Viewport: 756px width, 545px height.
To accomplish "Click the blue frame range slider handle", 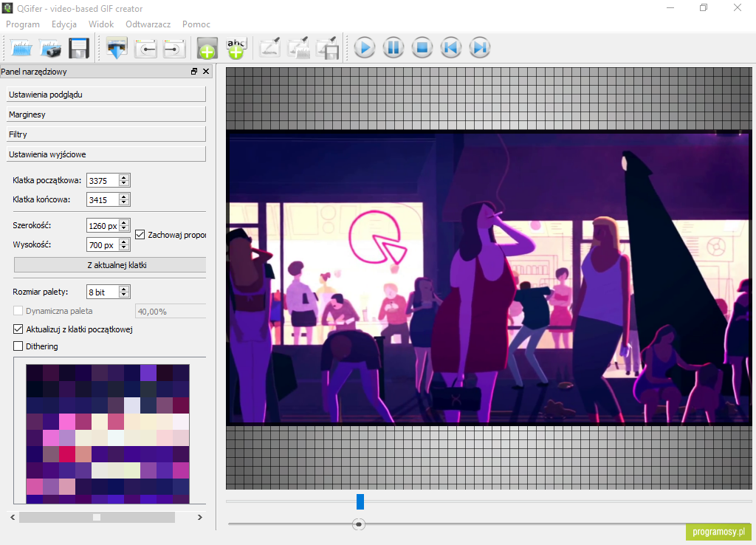I will (360, 501).
